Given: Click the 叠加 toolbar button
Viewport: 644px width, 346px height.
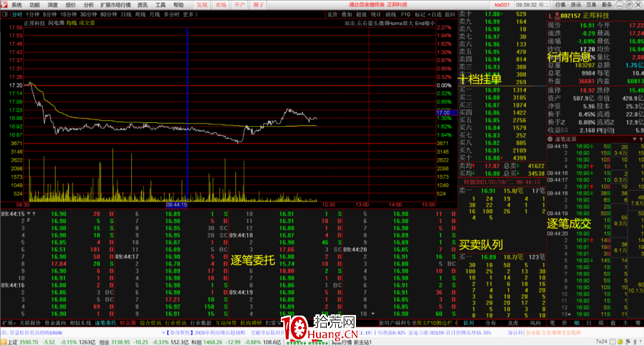Looking at the screenshot, I should [x=347, y=14].
